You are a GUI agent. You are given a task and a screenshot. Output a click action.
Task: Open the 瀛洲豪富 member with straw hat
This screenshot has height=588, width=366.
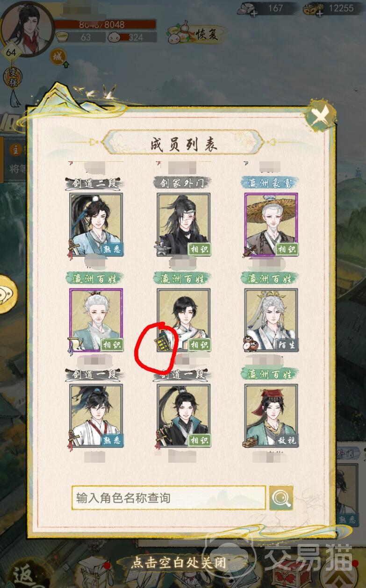[x=271, y=224]
